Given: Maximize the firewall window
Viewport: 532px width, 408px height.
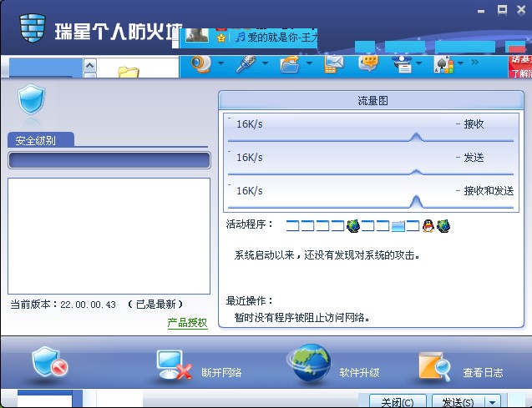Looking at the screenshot, I should tap(502, 10).
